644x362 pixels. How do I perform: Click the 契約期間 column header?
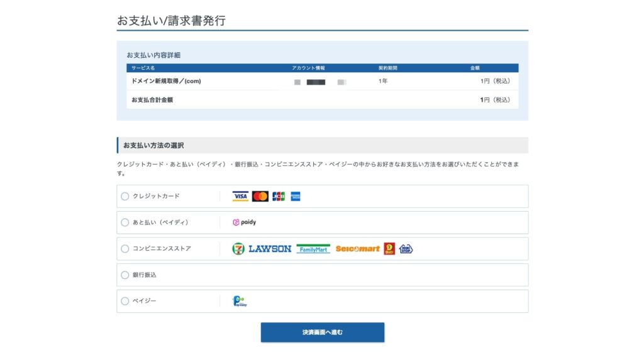click(x=387, y=68)
